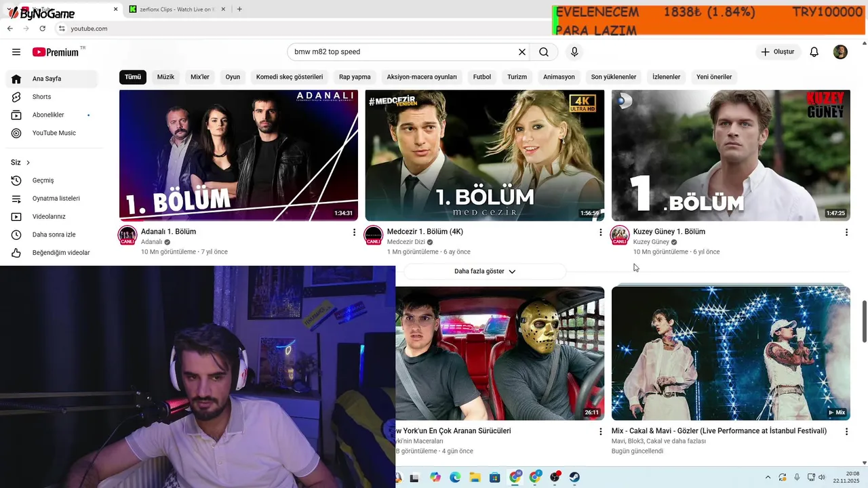Viewport: 868px width, 488px height.
Task: Open the YouTube guide hamburger menu
Action: [16, 52]
